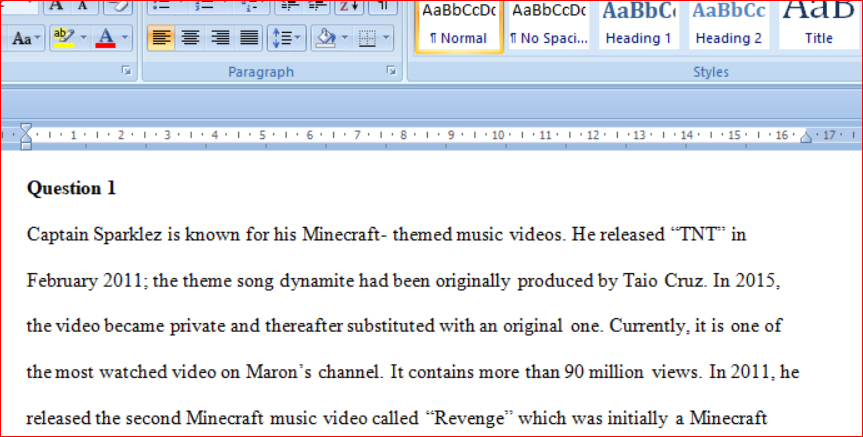Click the "Question 1" heading

[72, 188]
